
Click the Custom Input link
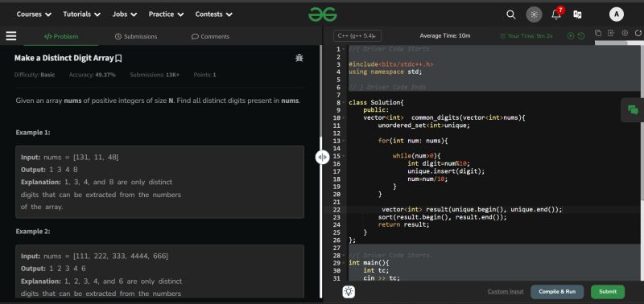click(x=506, y=292)
